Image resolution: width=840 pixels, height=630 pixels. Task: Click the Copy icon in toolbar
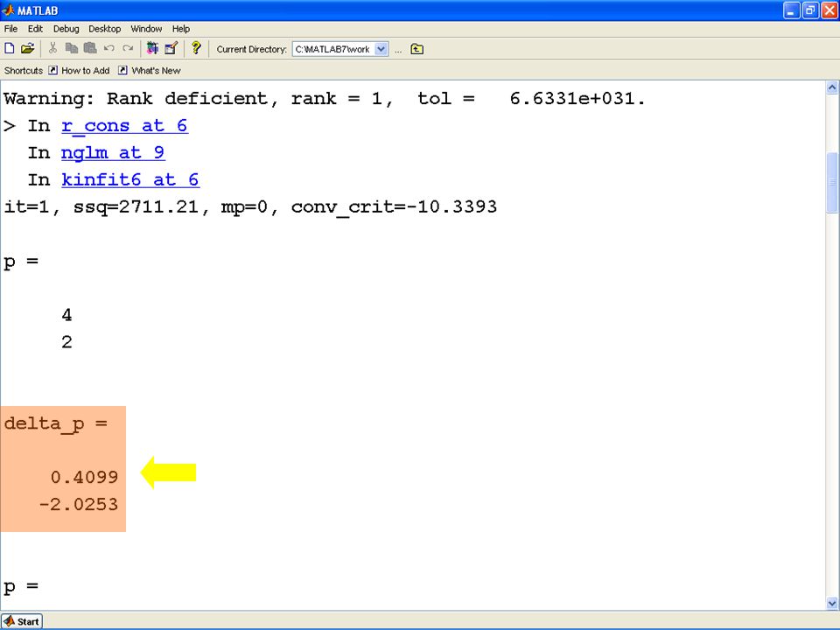pyautogui.click(x=71, y=49)
